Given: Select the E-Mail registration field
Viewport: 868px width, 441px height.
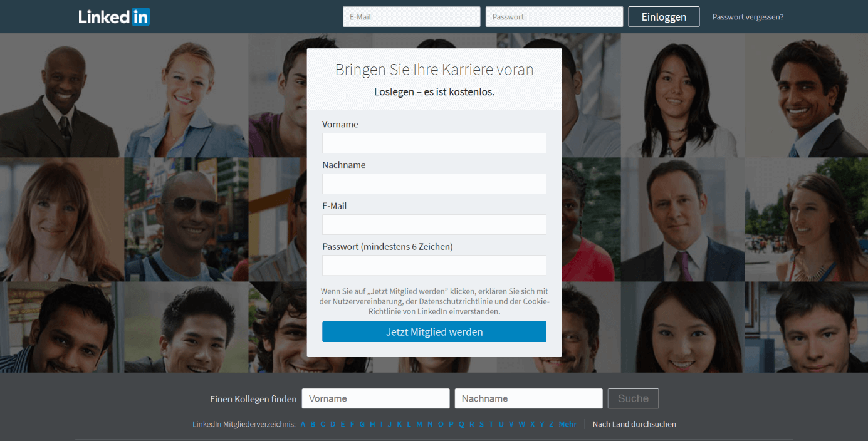Looking at the screenshot, I should (434, 224).
